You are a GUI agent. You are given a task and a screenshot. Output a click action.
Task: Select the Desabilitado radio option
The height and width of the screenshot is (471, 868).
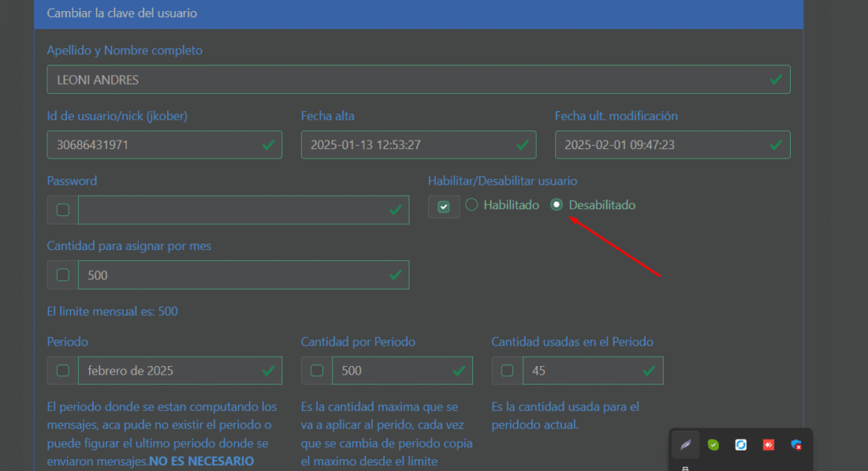[557, 205]
